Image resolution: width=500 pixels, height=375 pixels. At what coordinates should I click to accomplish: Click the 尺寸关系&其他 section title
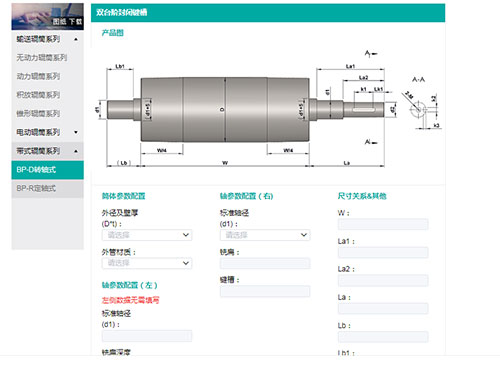362,196
